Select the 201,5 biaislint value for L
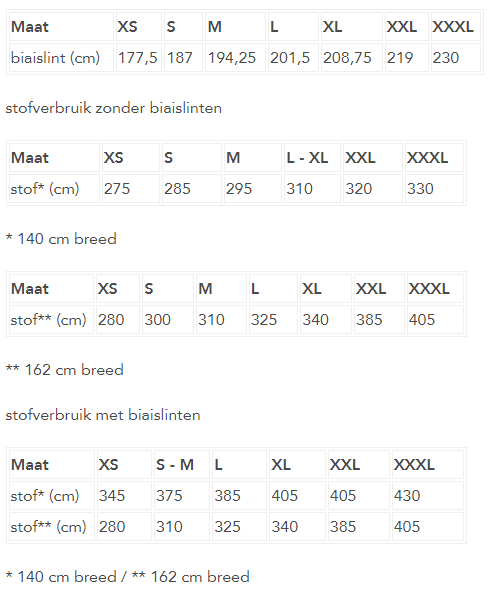This screenshot has width=494, height=614. click(290, 58)
